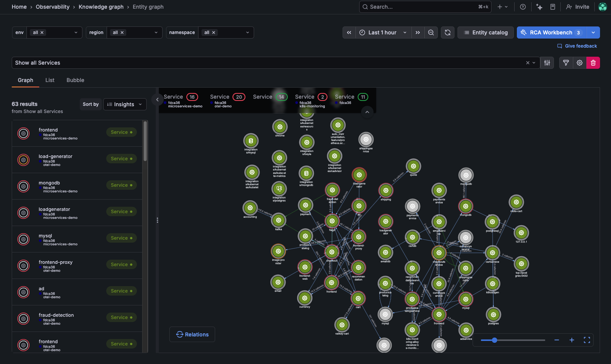Open the Entity catalog button
The image size is (611, 364).
click(x=485, y=33)
